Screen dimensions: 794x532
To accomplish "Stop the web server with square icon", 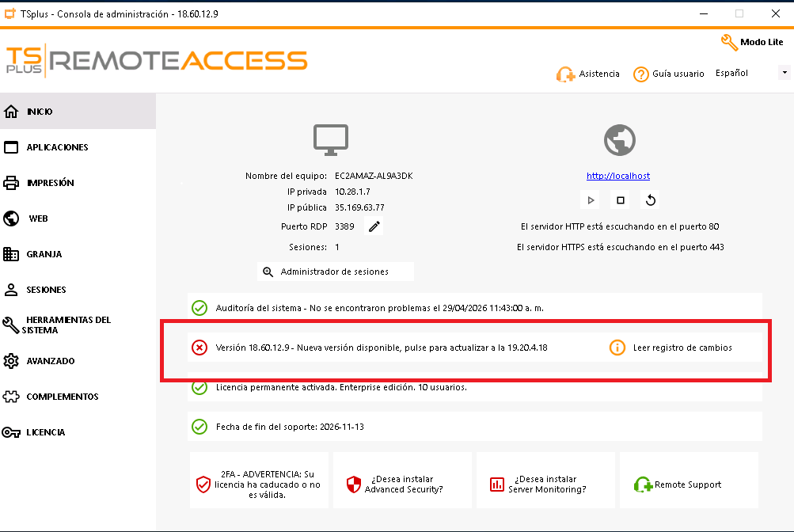I will 621,200.
